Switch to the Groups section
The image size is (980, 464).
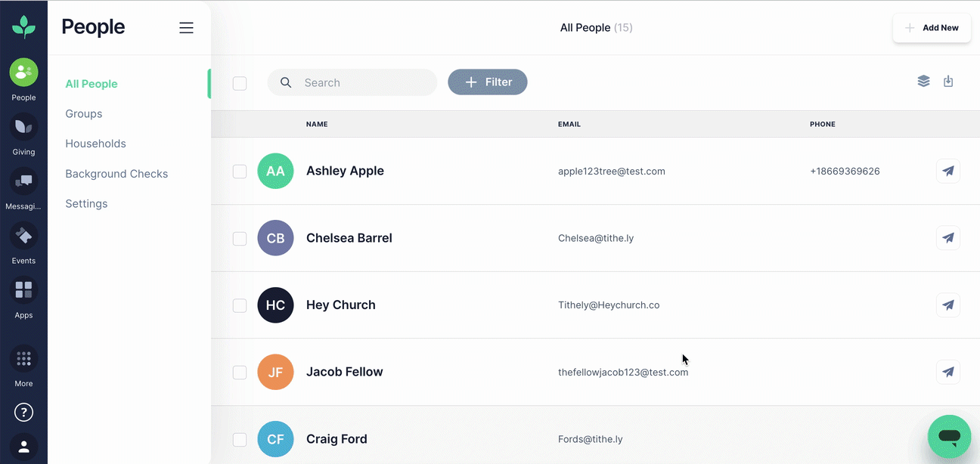[84, 113]
